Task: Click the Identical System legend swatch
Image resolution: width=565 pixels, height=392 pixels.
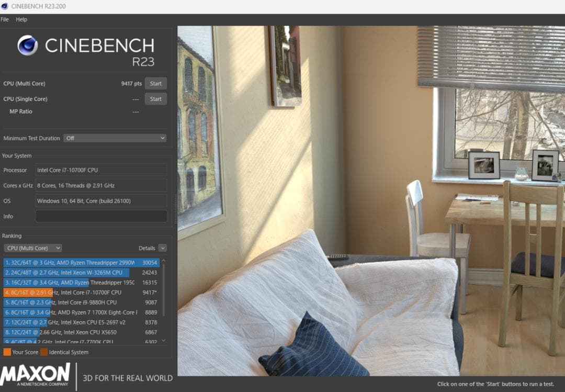Action: [x=44, y=352]
